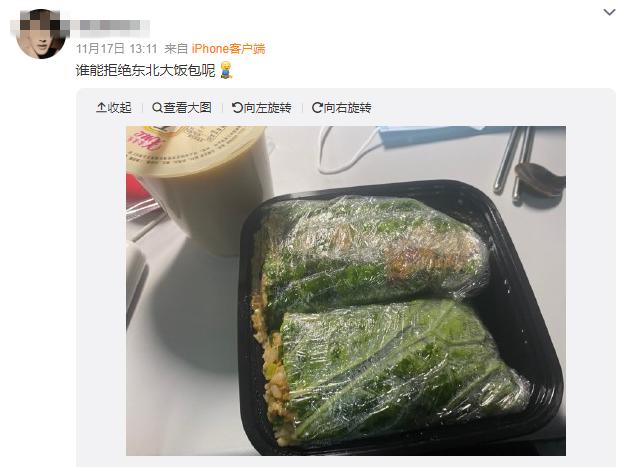Open the post options chevron menu
Viewport: 626px width, 467px height.
(609, 12)
